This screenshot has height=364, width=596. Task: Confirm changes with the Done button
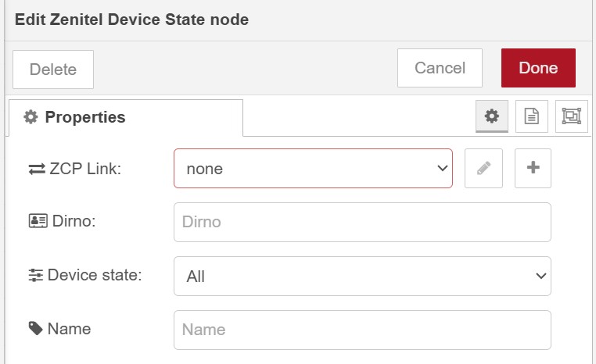tap(538, 68)
